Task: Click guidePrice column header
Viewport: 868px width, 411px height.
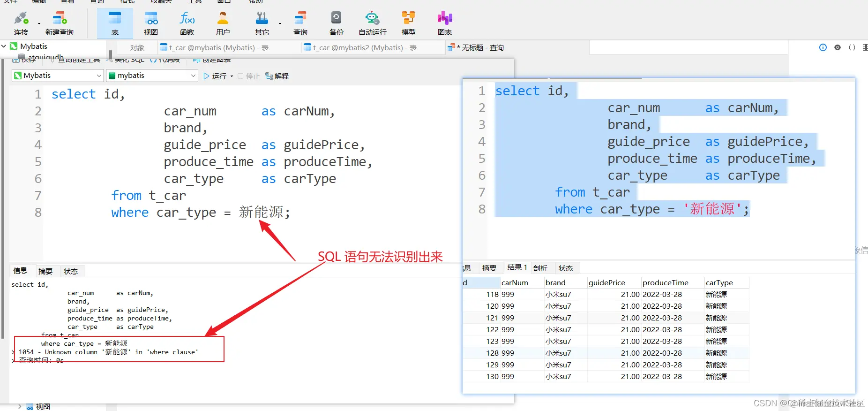Action: (x=614, y=282)
